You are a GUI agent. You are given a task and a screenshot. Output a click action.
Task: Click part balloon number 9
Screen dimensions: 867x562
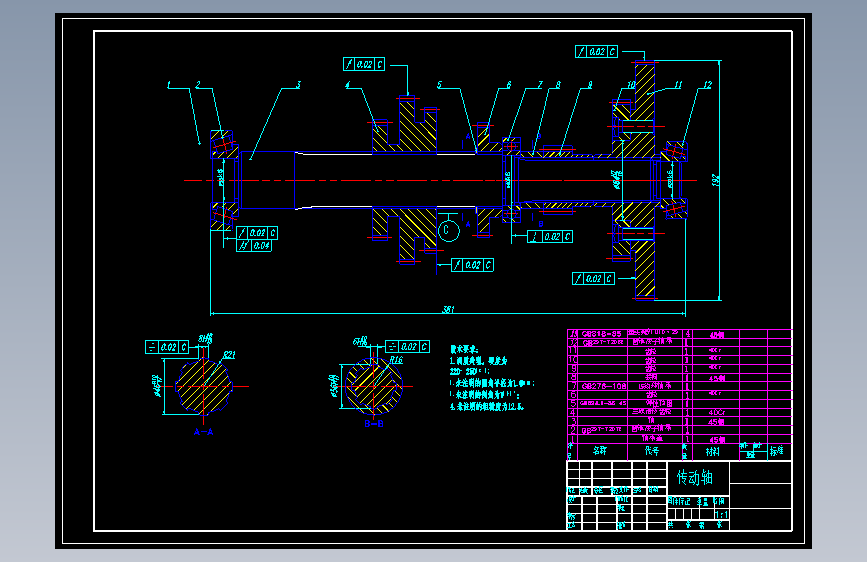[590, 85]
